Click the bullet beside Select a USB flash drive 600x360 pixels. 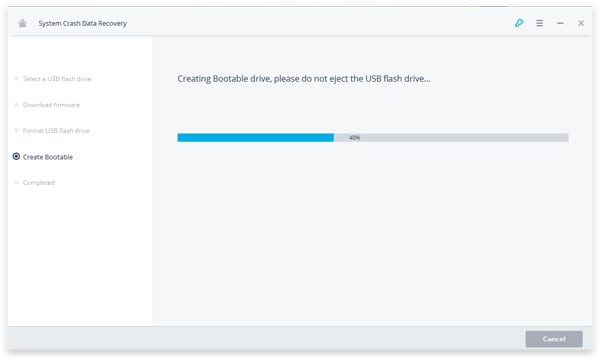[x=16, y=78]
